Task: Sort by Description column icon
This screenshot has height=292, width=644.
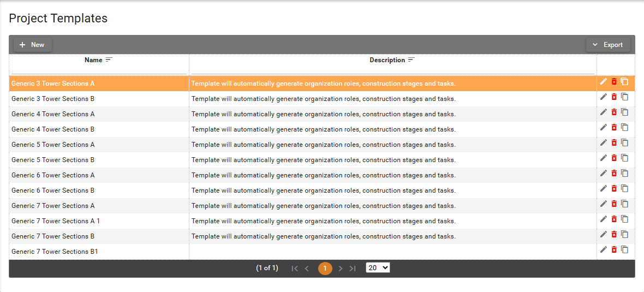Action: point(411,60)
